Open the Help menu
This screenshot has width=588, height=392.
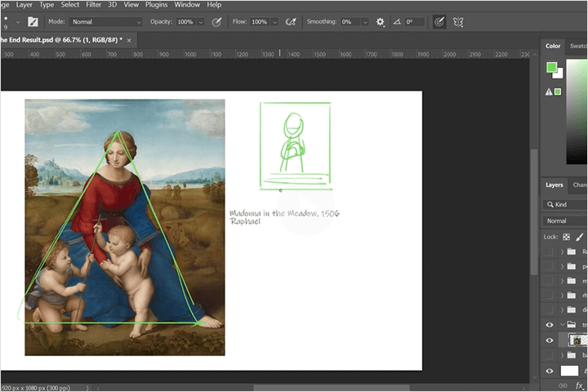214,5
